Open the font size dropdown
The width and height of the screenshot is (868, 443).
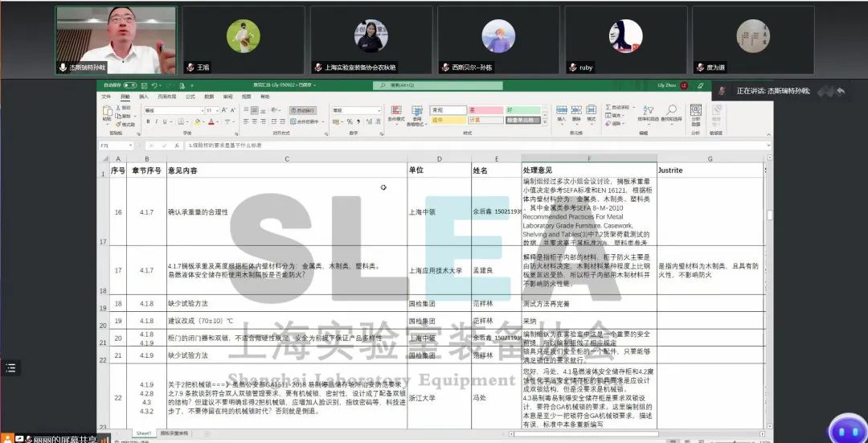tap(217, 111)
